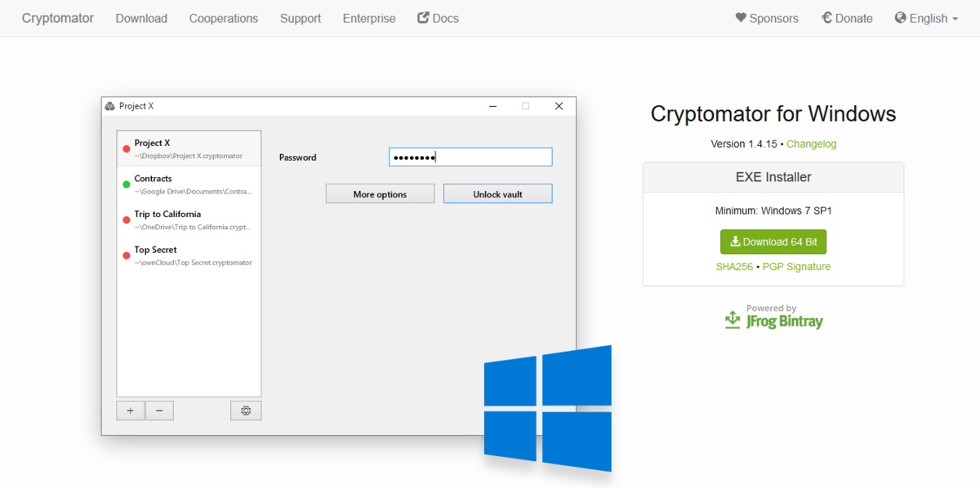
Task: Click the Unlock vault button
Action: click(x=498, y=193)
